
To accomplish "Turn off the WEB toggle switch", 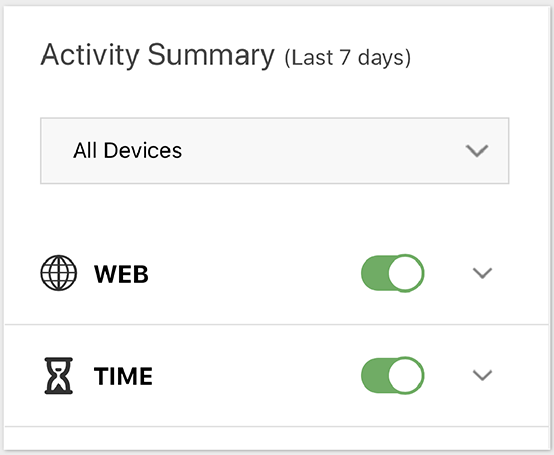I will (393, 273).
